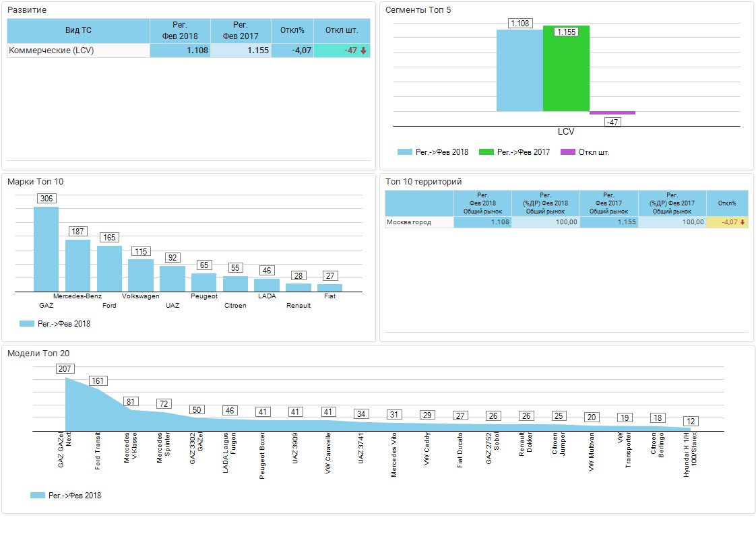Click the Откл% header in territories table
Viewport: 756px width, 534px height.
tap(727, 203)
